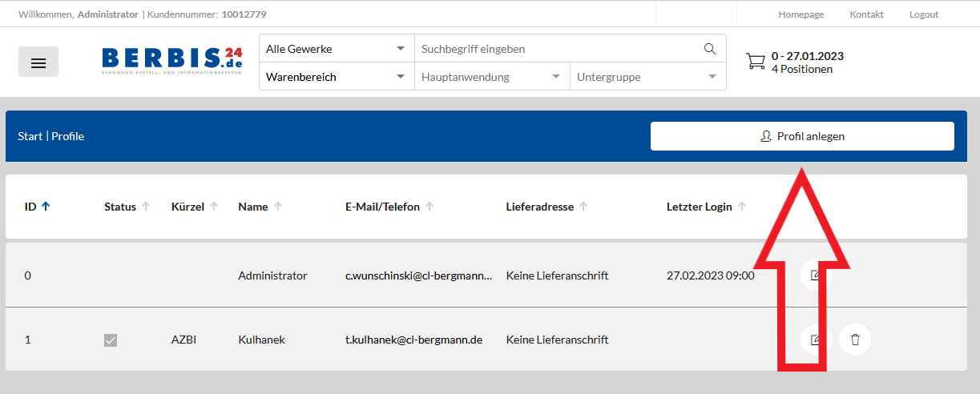
Task: Click the Kulhanek name cell
Action: (x=261, y=340)
